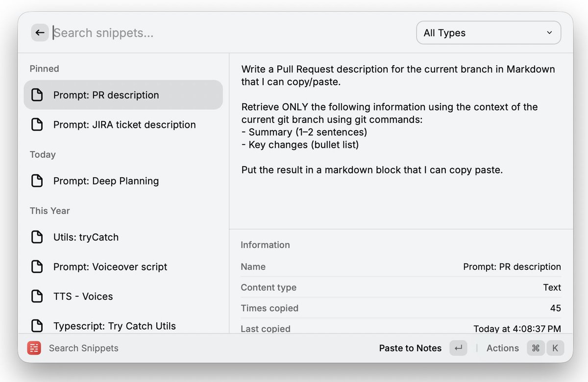
Task: Click the back arrow button
Action: pyautogui.click(x=40, y=33)
